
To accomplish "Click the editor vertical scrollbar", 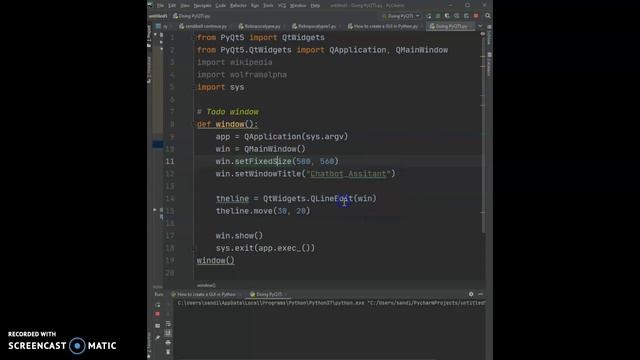I will [483, 135].
